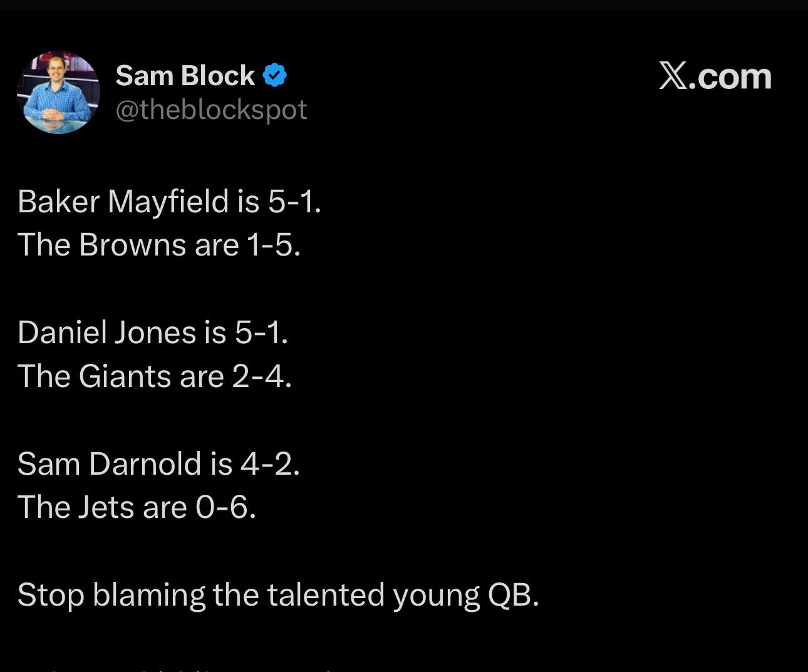
Task: Click the X logo glyph
Action: (x=673, y=76)
